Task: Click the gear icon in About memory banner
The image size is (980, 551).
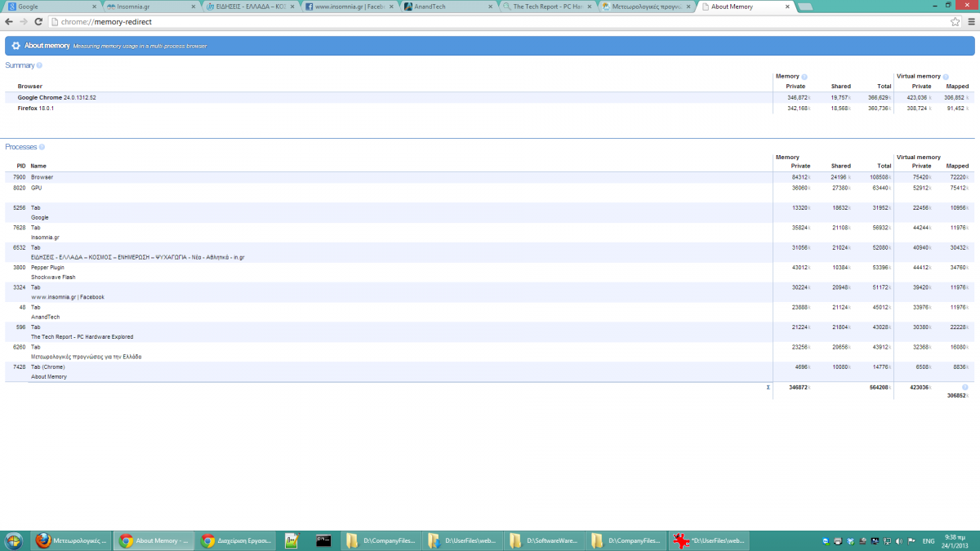Action: point(16,46)
